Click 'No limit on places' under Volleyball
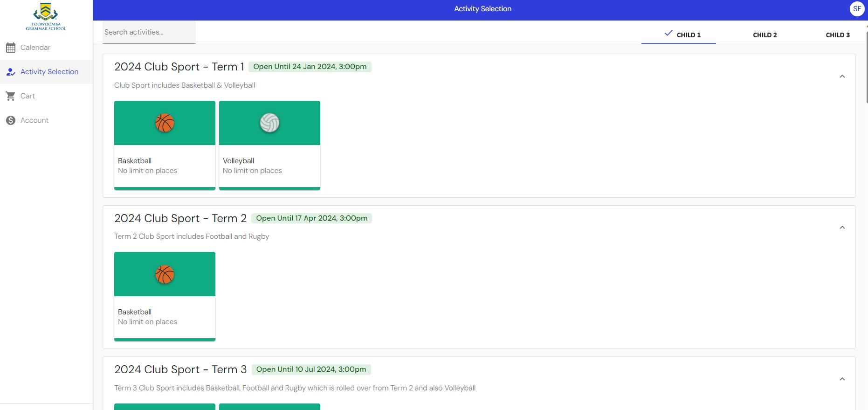Viewport: 868px width, 410px height. pyautogui.click(x=252, y=171)
